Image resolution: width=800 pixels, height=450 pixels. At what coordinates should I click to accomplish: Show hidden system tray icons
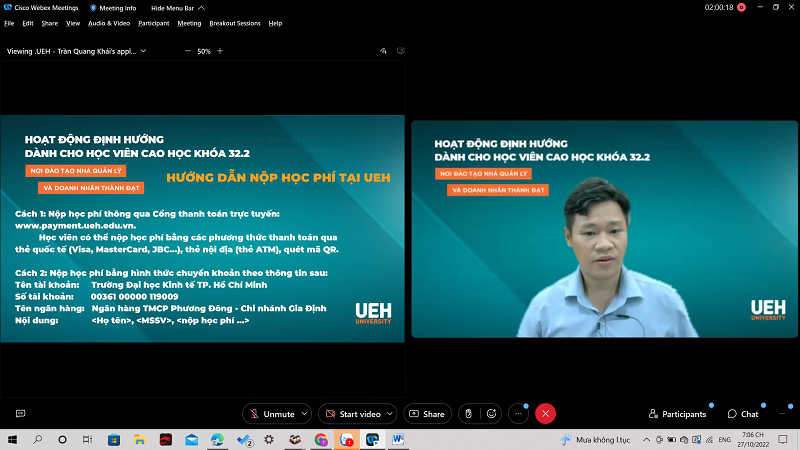click(646, 440)
